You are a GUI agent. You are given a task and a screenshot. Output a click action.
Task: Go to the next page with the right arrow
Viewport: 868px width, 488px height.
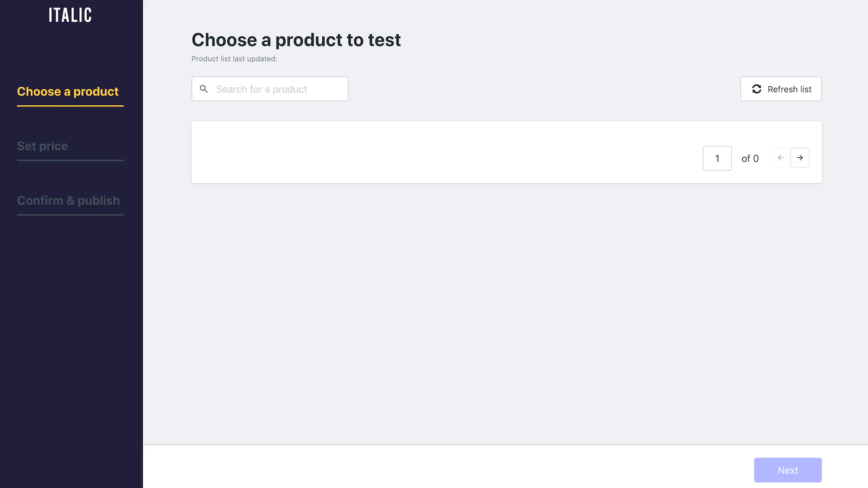(800, 158)
